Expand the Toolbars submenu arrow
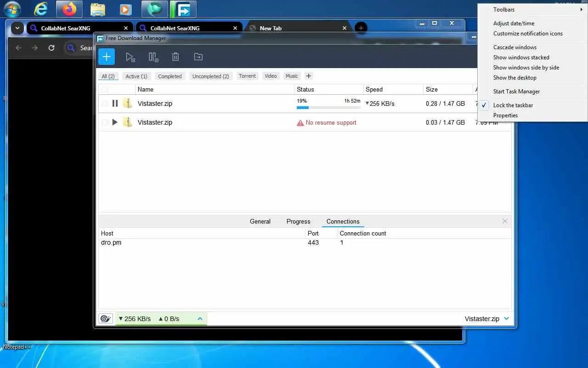Image resolution: width=588 pixels, height=368 pixels. (582, 9)
